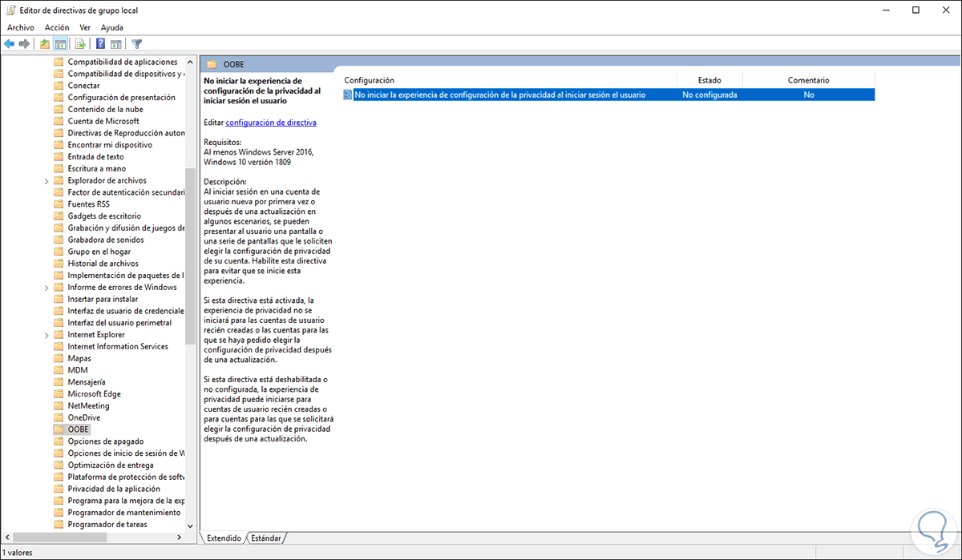962x560 pixels.
Task: Click the tree horizontal scrollbar right arrow
Action: [179, 538]
